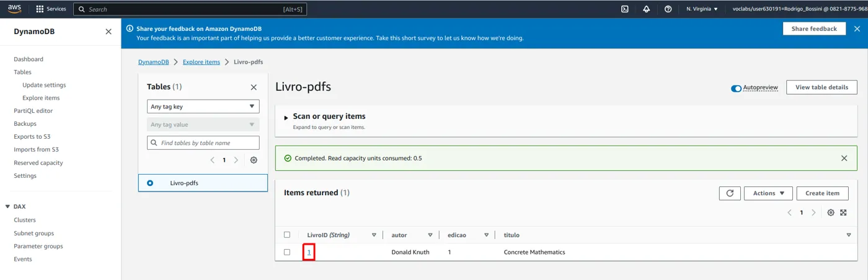The width and height of the screenshot is (868, 280).
Task: Click Livro-pdfs in the tables list
Action: (x=184, y=183)
